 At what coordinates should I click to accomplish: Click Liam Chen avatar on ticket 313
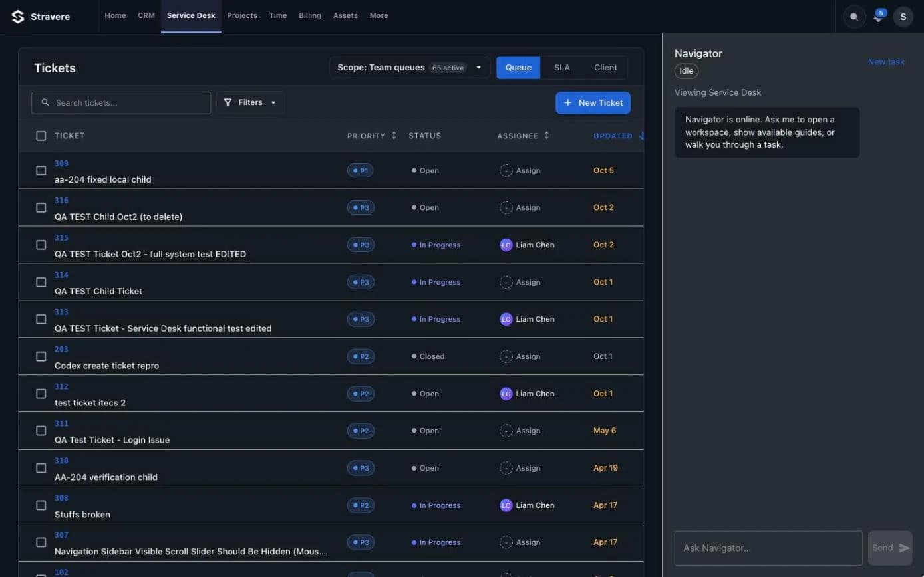506,319
